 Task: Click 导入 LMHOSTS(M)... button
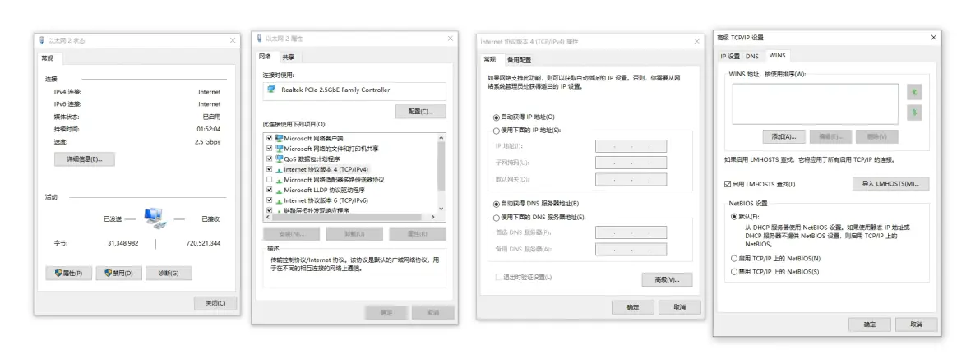pyautogui.click(x=890, y=183)
